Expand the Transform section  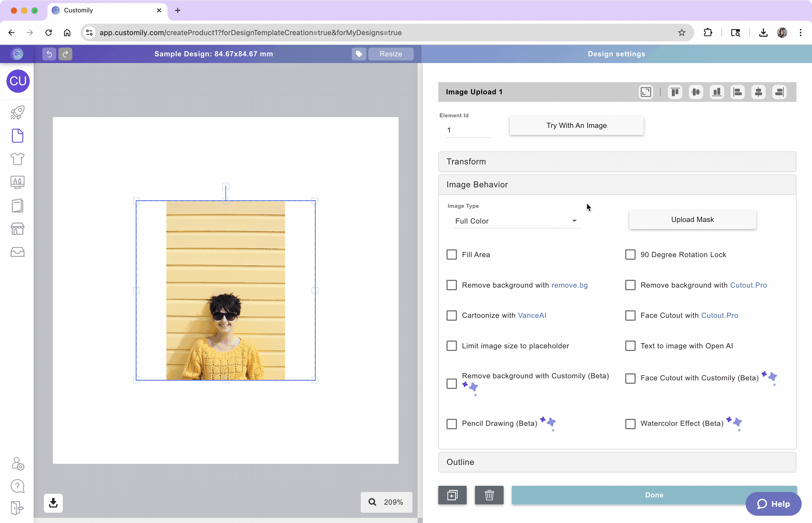coord(617,162)
